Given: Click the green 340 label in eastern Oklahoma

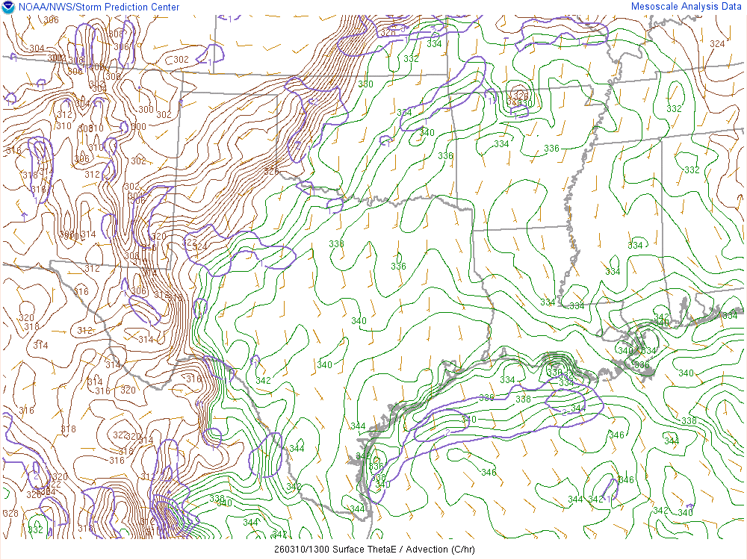Looking at the screenshot, I should click(427, 133).
